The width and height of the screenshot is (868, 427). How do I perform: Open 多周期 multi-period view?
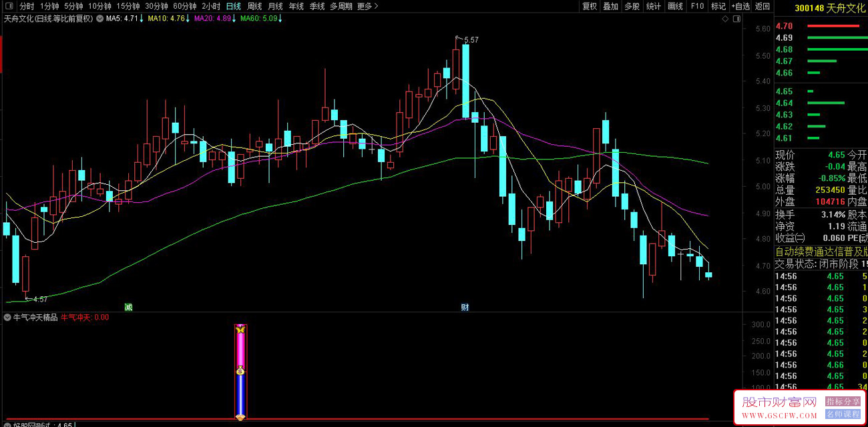[341, 6]
